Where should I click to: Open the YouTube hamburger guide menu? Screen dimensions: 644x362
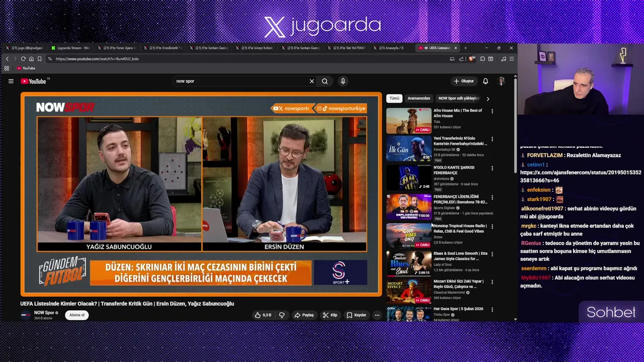tap(11, 81)
